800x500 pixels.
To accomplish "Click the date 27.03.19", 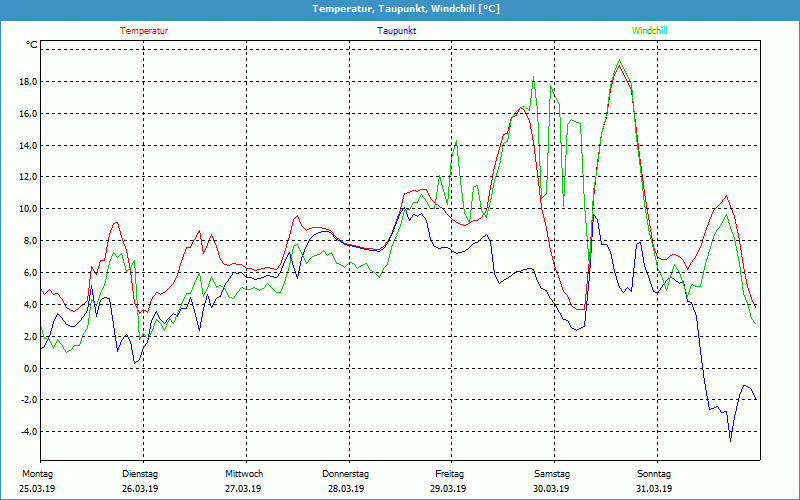I will pyautogui.click(x=243, y=489).
